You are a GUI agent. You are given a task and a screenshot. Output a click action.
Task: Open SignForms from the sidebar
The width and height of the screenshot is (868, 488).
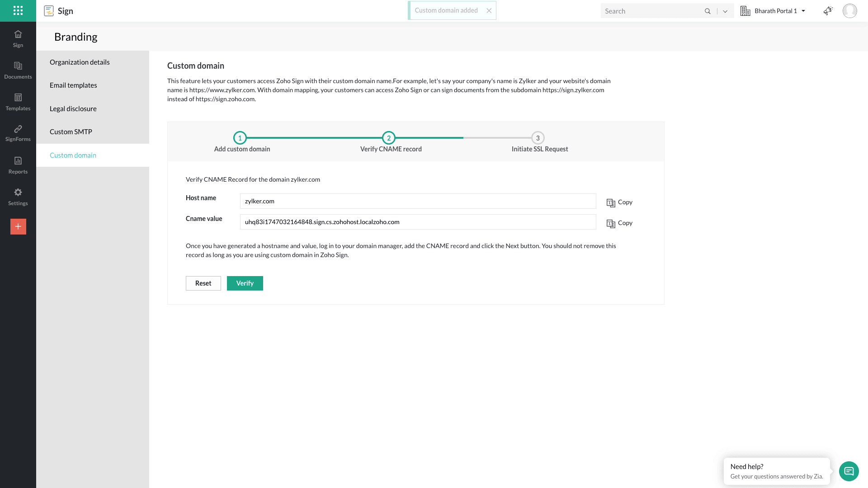pos(18,133)
